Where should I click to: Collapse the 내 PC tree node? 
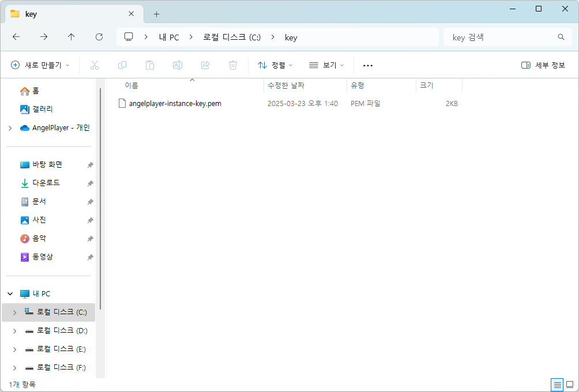(10, 294)
